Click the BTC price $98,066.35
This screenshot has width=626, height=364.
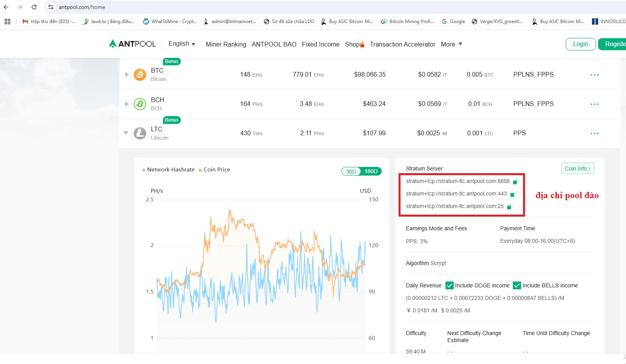(370, 74)
